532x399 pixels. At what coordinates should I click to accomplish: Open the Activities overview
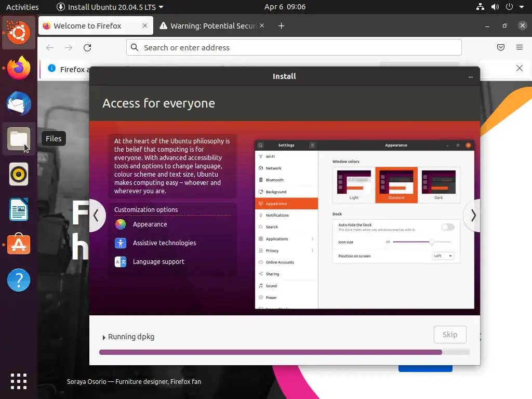(x=22, y=7)
